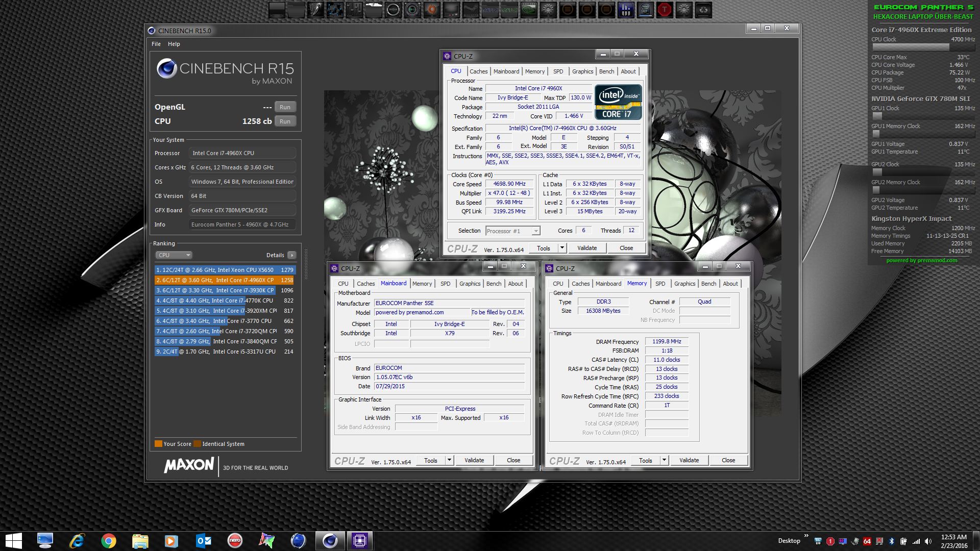980x551 pixels.
Task: Click the Origin dock icon
Action: pos(432,9)
